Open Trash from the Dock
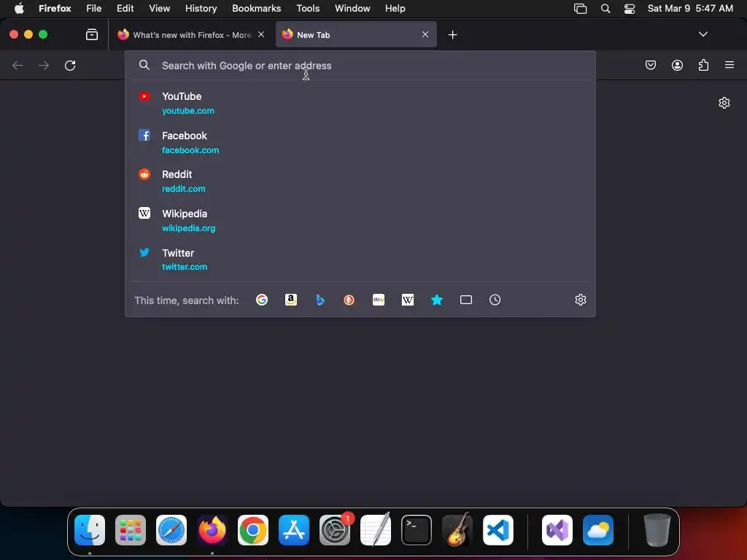747x560 pixels. pyautogui.click(x=657, y=530)
